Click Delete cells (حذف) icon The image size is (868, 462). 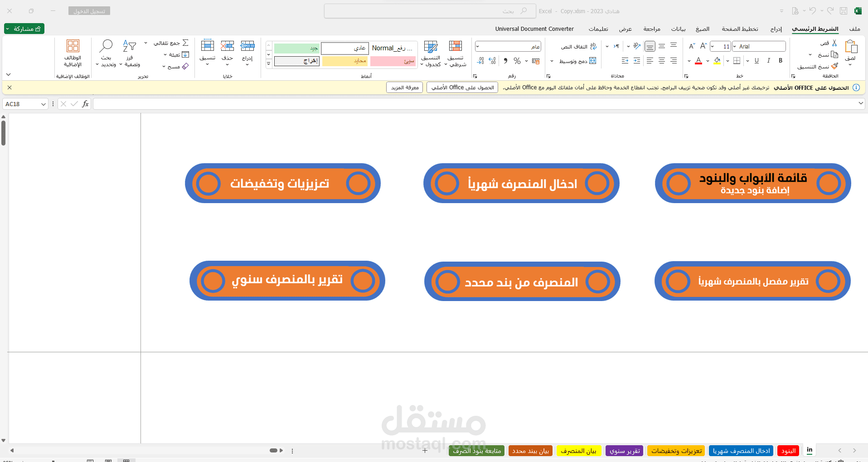point(227,46)
